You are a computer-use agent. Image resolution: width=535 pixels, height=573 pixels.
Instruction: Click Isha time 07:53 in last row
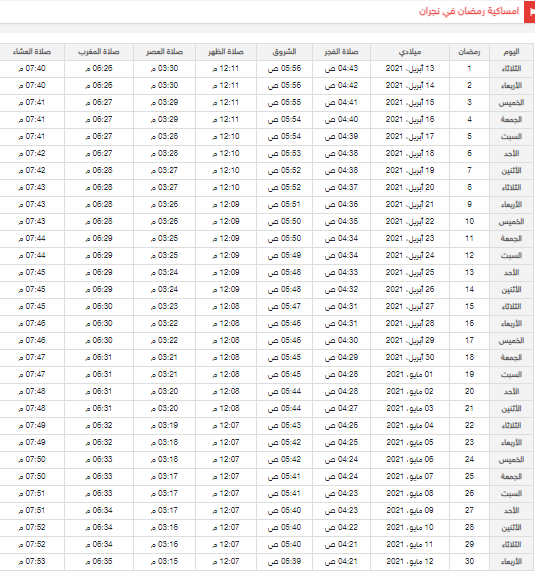32,561
